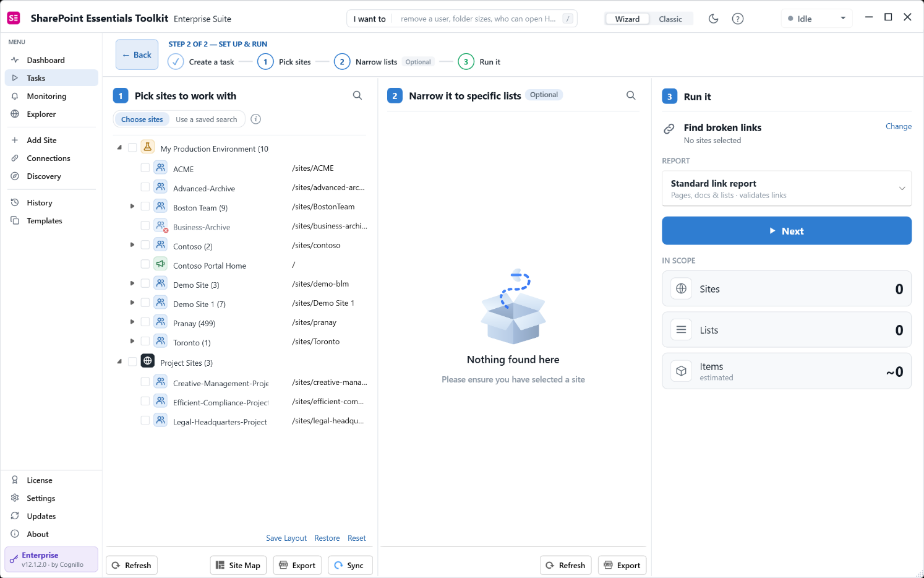The image size is (924, 578).
Task: Expand the Pranay site node
Action: [x=132, y=322]
